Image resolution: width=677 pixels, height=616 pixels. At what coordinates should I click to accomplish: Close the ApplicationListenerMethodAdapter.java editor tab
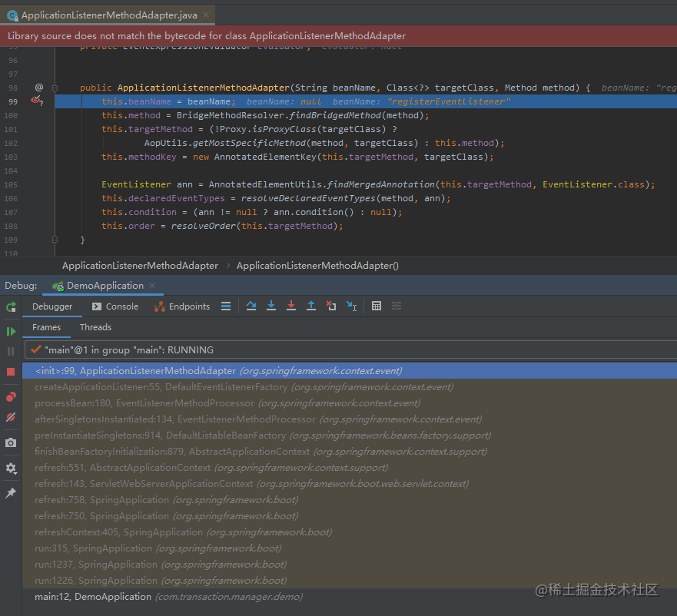[206, 15]
